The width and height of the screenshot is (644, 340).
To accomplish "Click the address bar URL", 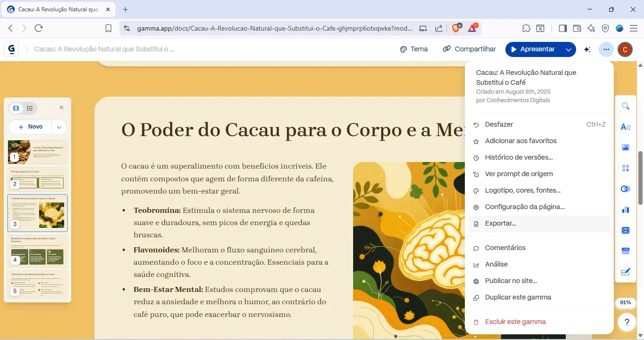I will [x=274, y=28].
